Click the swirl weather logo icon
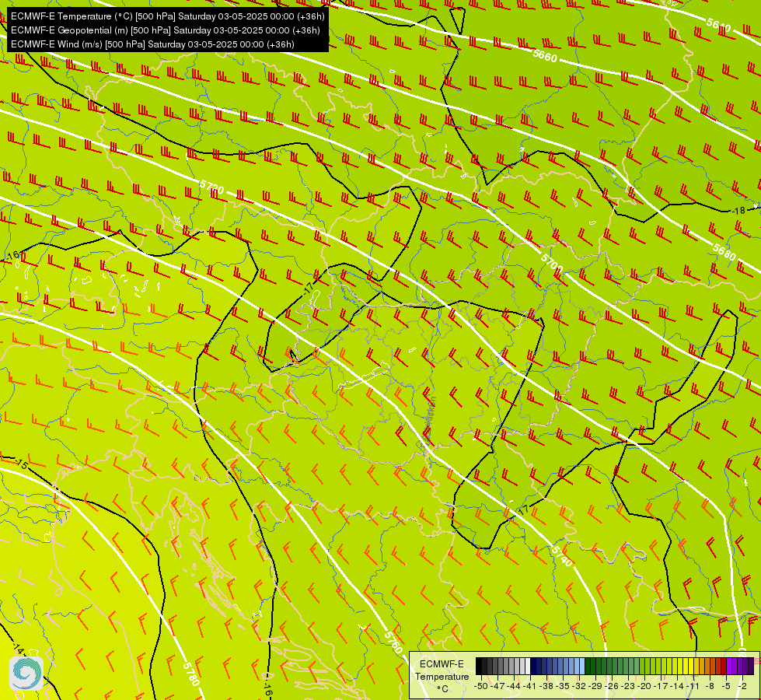This screenshot has height=700, width=761. tap(26, 674)
